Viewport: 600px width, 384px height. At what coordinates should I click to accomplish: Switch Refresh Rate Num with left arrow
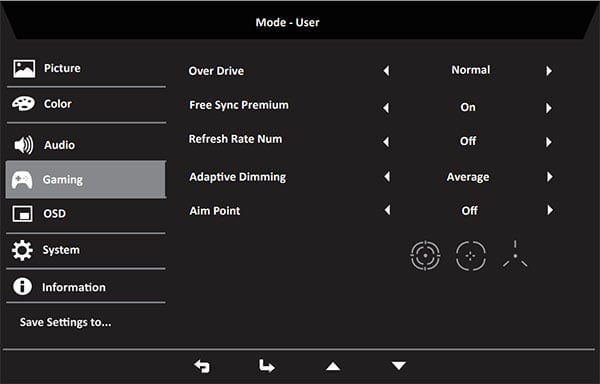386,142
